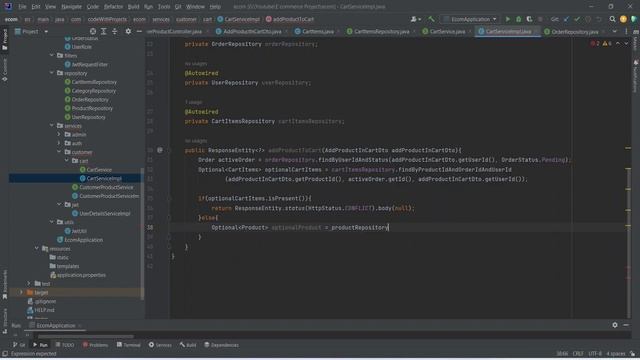Click the Run console horizontal scrollbar
640x360 pixels.
pyautogui.click(x=86, y=336)
